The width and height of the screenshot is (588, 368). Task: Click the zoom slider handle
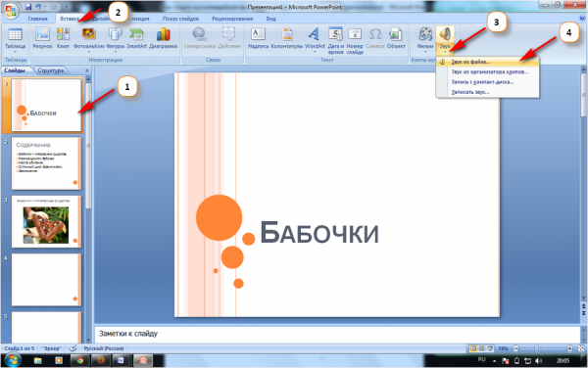pyautogui.click(x=537, y=348)
